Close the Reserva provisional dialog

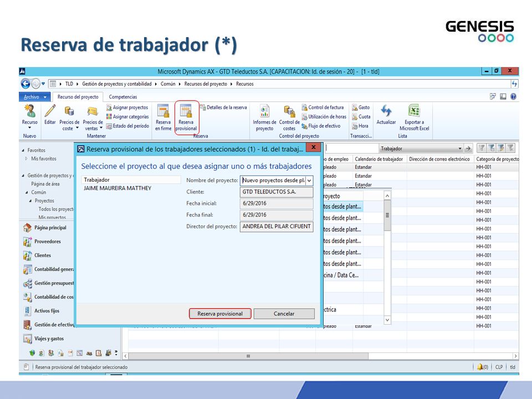tap(314, 147)
